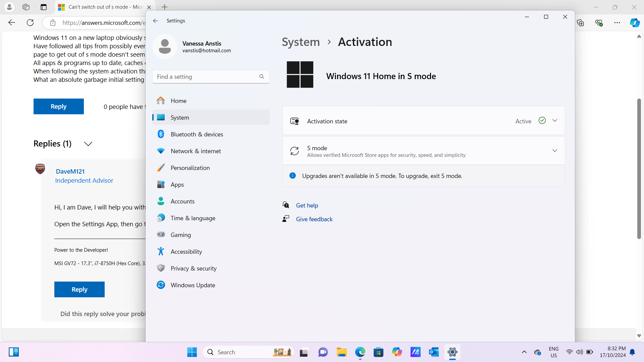Open Edge Settings and more menu
Image resolution: width=644 pixels, height=362 pixels.
[617, 22]
